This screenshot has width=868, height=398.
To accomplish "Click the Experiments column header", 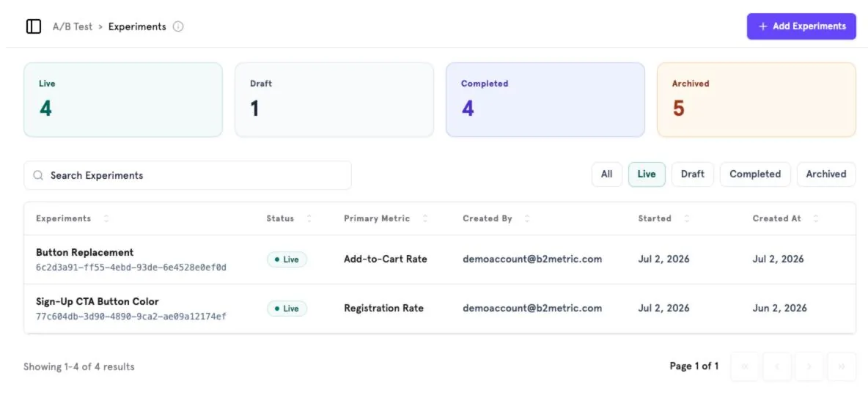I will tap(64, 218).
